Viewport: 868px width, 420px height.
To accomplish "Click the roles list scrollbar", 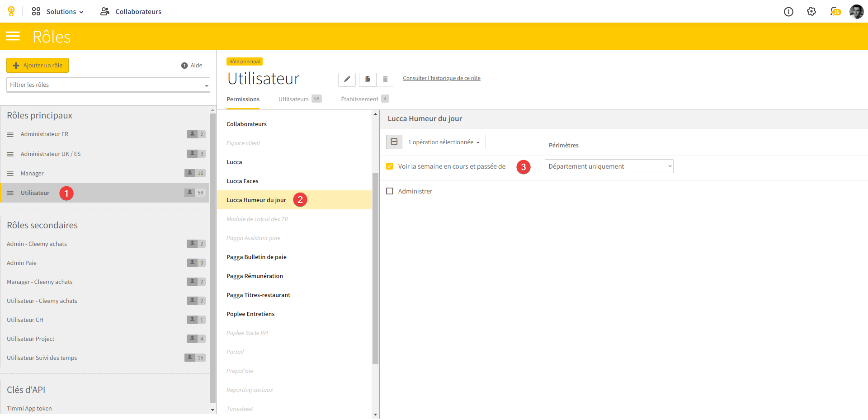I will 212,258.
